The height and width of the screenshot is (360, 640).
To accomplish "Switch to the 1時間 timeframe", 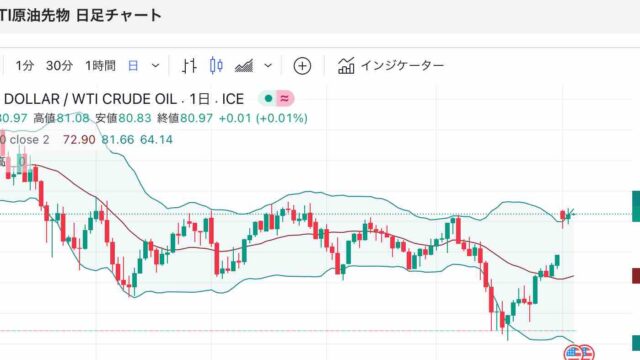I will [100, 66].
